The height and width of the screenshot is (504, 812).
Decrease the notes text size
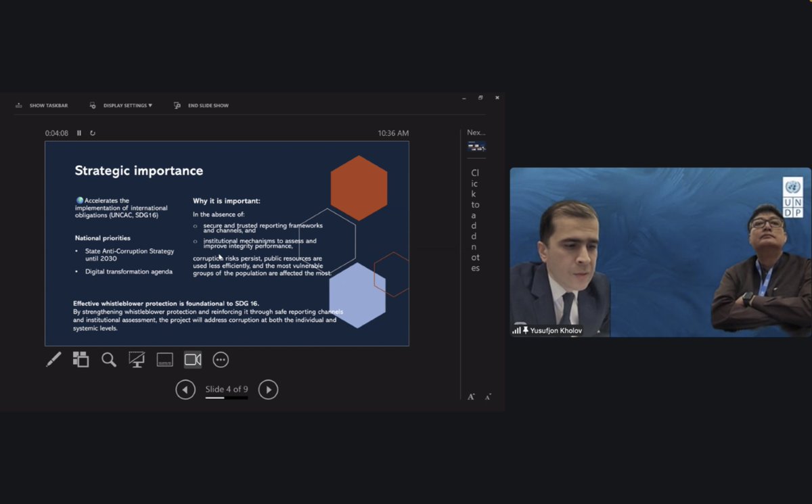pyautogui.click(x=488, y=396)
